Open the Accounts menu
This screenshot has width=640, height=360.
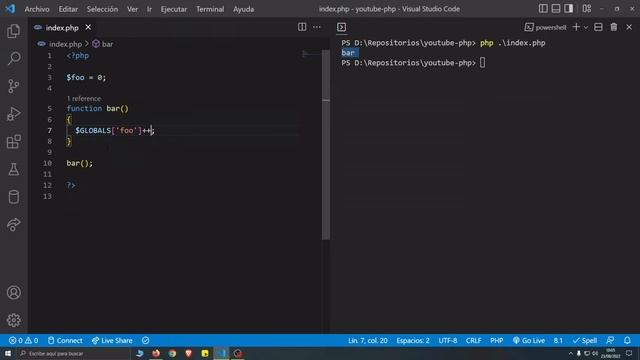(13, 293)
